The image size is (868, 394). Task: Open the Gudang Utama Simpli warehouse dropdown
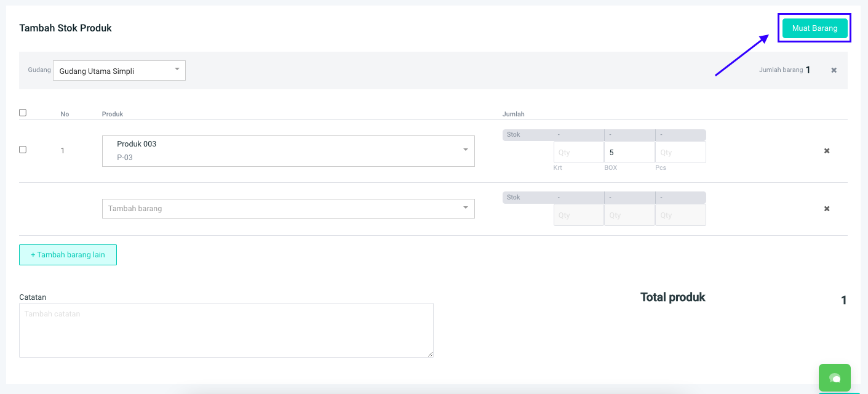tap(119, 71)
